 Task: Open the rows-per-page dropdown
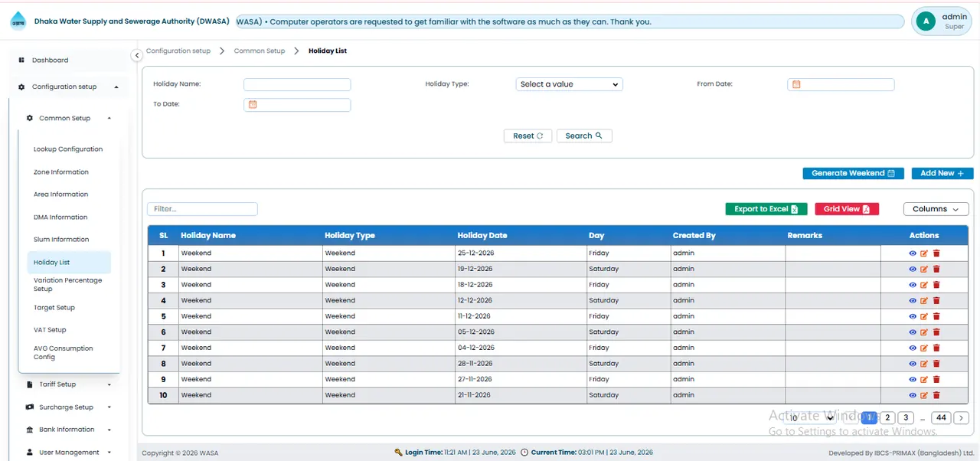tap(811, 417)
